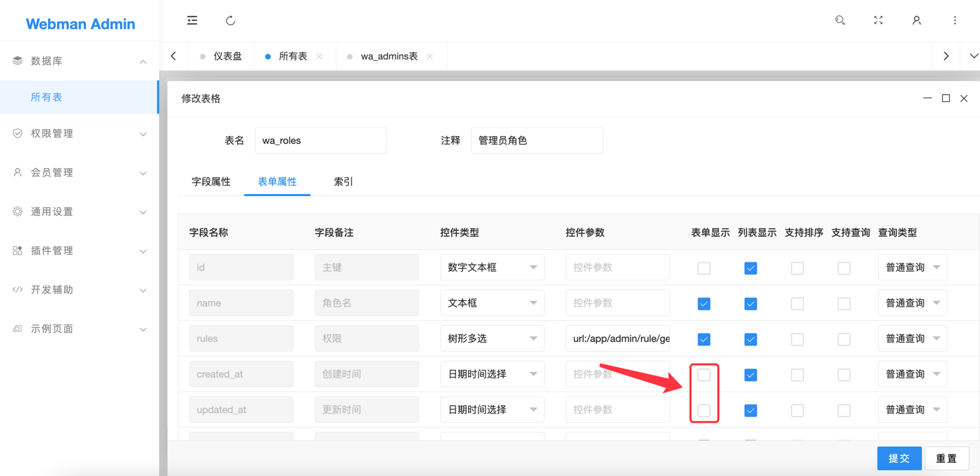Click the 提交 submit button

tap(899, 459)
